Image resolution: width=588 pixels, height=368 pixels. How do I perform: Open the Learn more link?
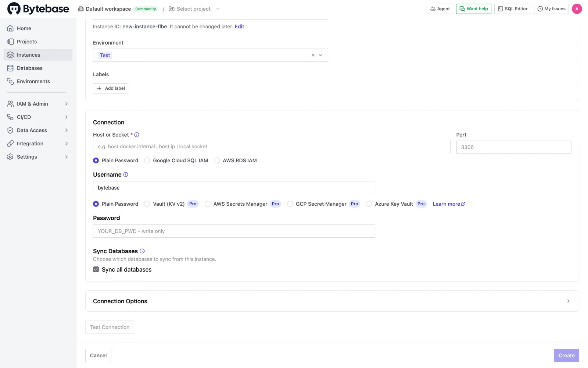click(449, 204)
